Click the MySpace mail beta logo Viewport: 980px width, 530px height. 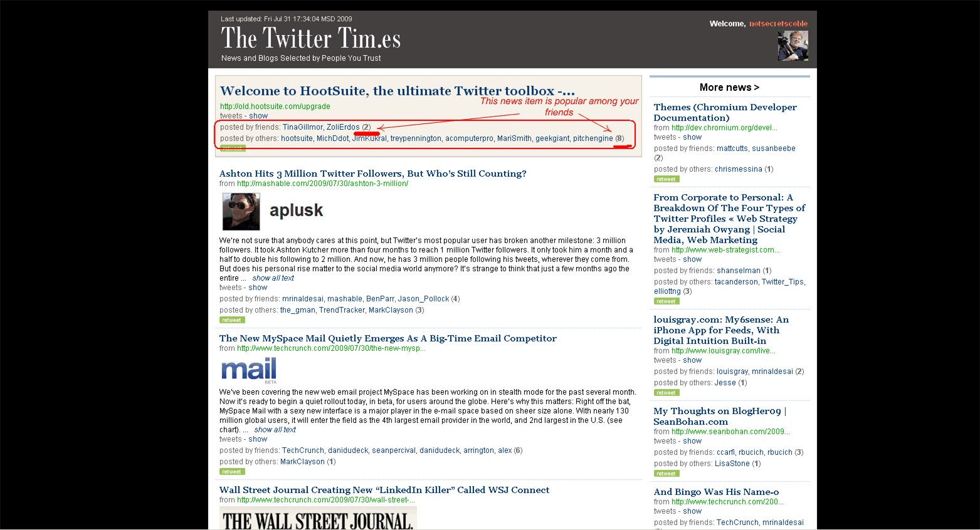249,370
